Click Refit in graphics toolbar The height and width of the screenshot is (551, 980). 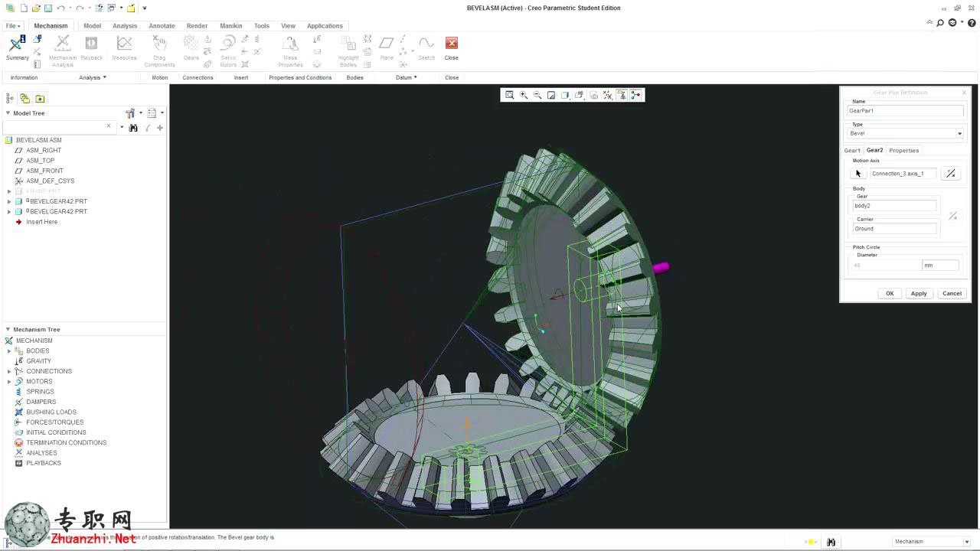[509, 95]
